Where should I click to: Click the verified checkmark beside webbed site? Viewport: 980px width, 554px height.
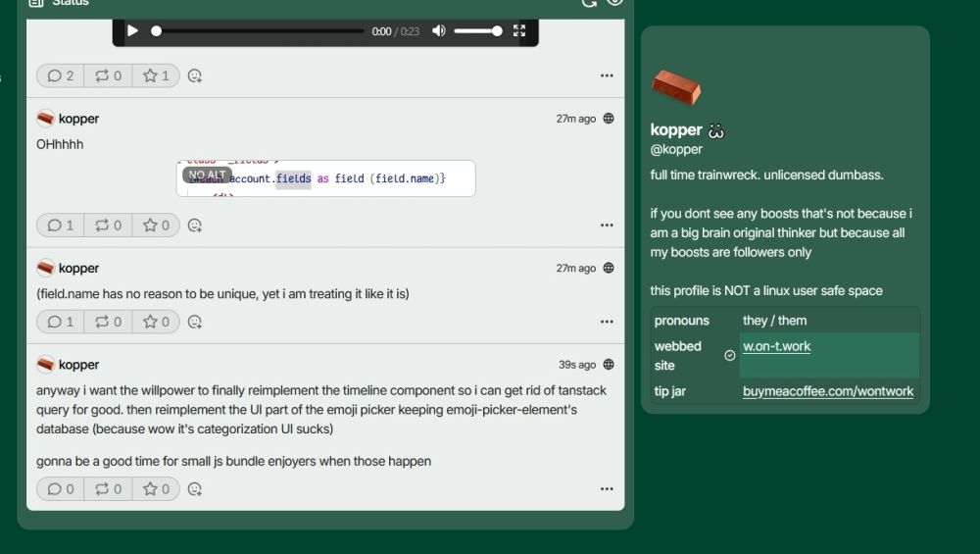pos(729,356)
